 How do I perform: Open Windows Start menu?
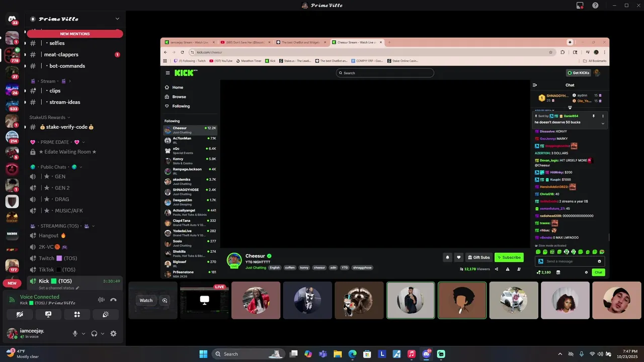[203, 354]
